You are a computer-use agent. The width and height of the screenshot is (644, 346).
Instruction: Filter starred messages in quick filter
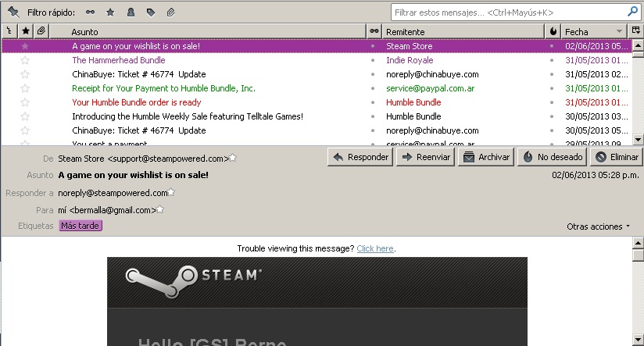(110, 12)
